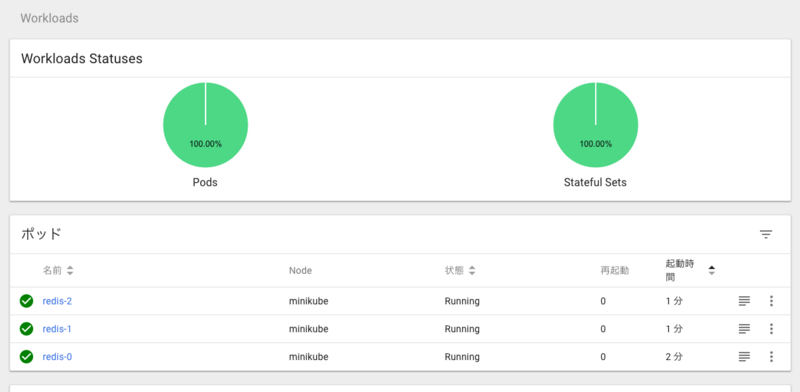Image resolution: width=800 pixels, height=392 pixels.
Task: Click the Pods pie chart
Action: pyautogui.click(x=206, y=125)
